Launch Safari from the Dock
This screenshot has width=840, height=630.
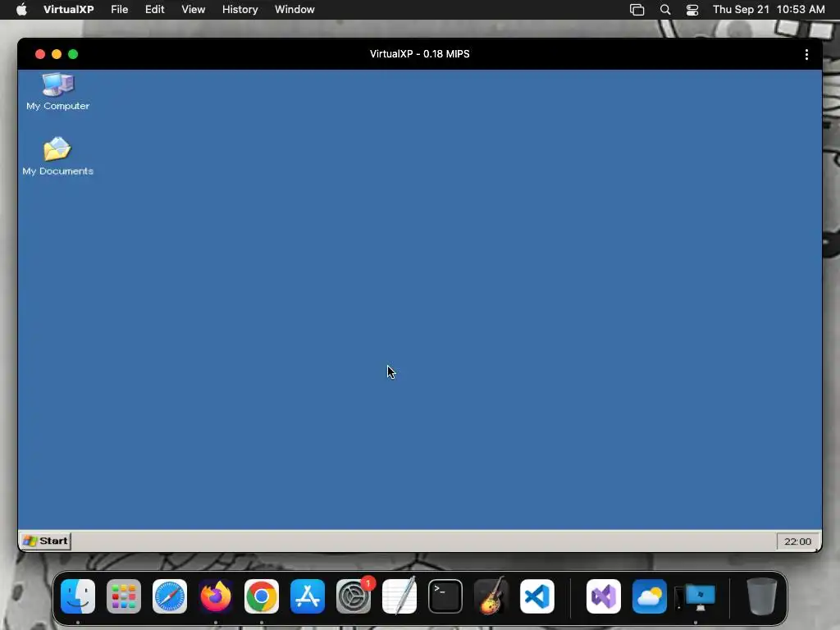pyautogui.click(x=170, y=596)
